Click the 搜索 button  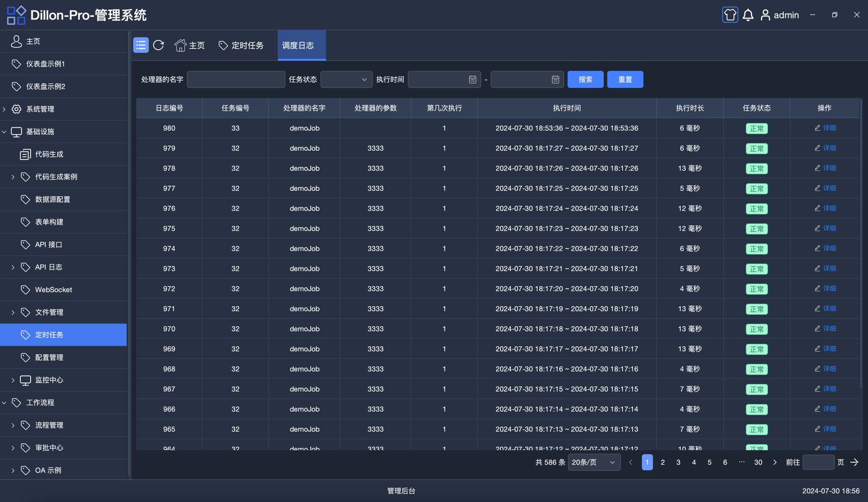[x=585, y=79]
